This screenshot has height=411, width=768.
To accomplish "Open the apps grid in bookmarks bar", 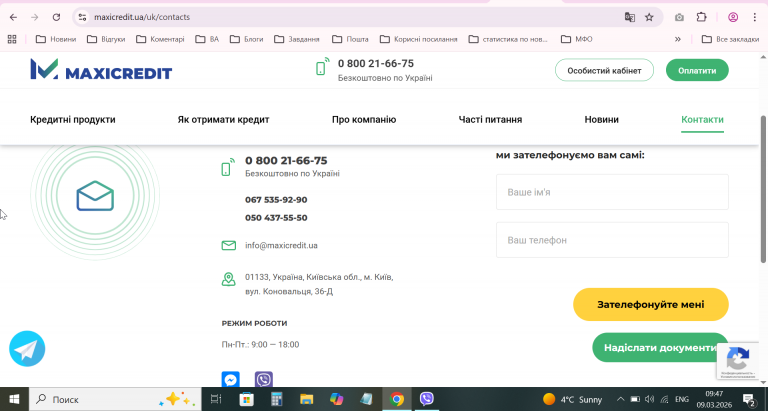I will 12,39.
